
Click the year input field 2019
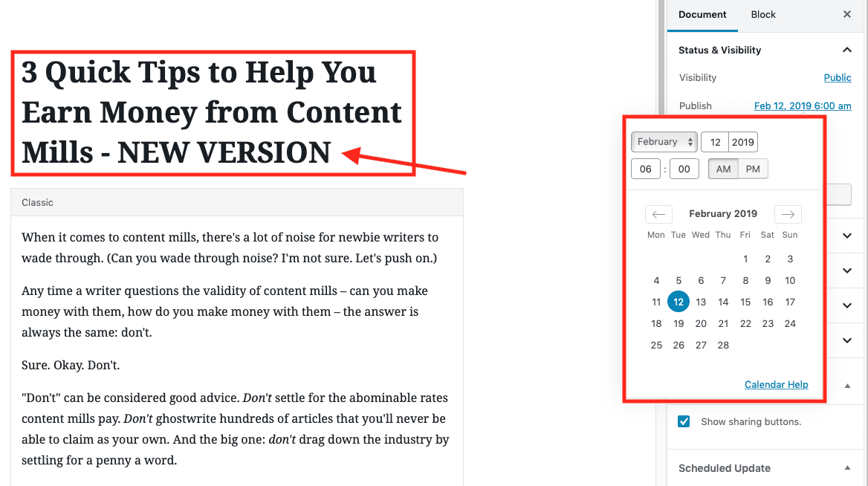point(743,142)
